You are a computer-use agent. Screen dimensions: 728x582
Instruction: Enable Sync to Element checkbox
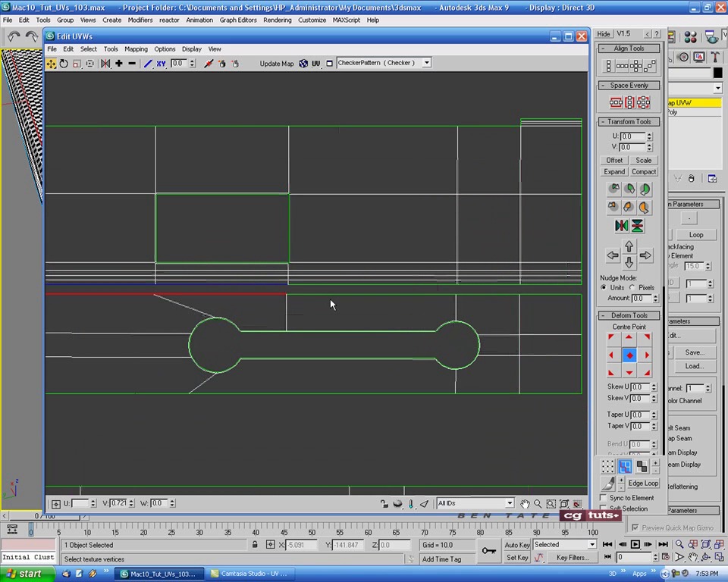click(x=604, y=498)
